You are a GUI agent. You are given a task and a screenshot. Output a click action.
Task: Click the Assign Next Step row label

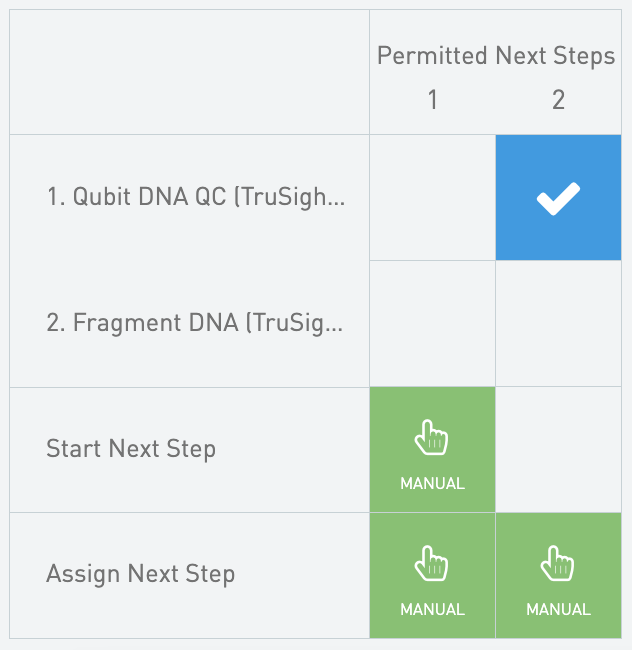[140, 575]
